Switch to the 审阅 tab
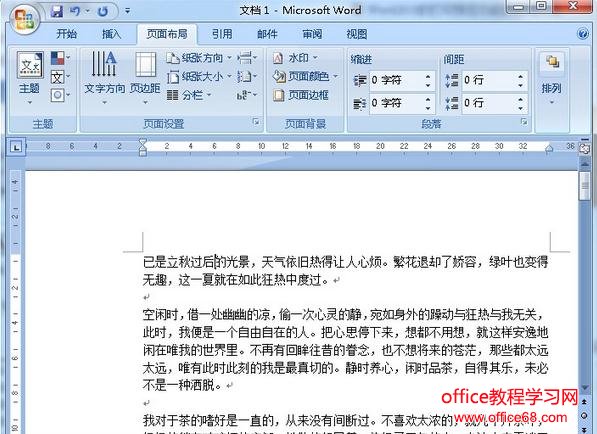 coord(312,34)
